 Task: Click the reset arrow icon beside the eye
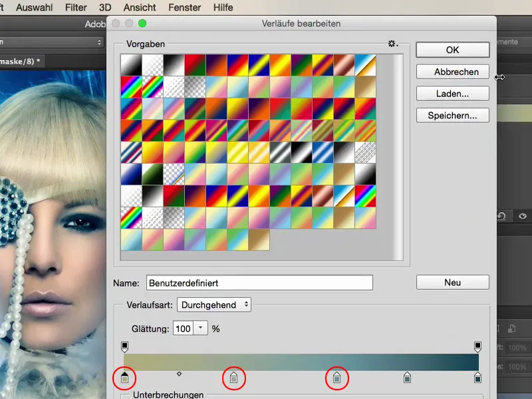[x=501, y=215]
